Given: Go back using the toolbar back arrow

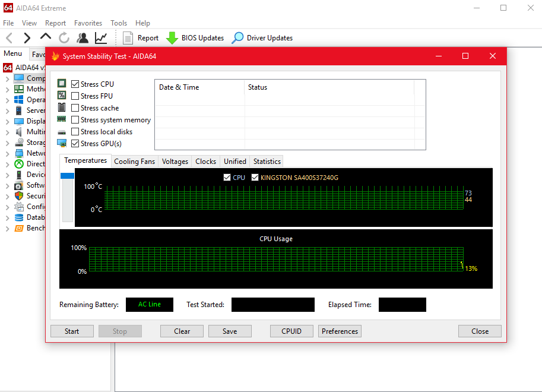Looking at the screenshot, I should point(9,37).
